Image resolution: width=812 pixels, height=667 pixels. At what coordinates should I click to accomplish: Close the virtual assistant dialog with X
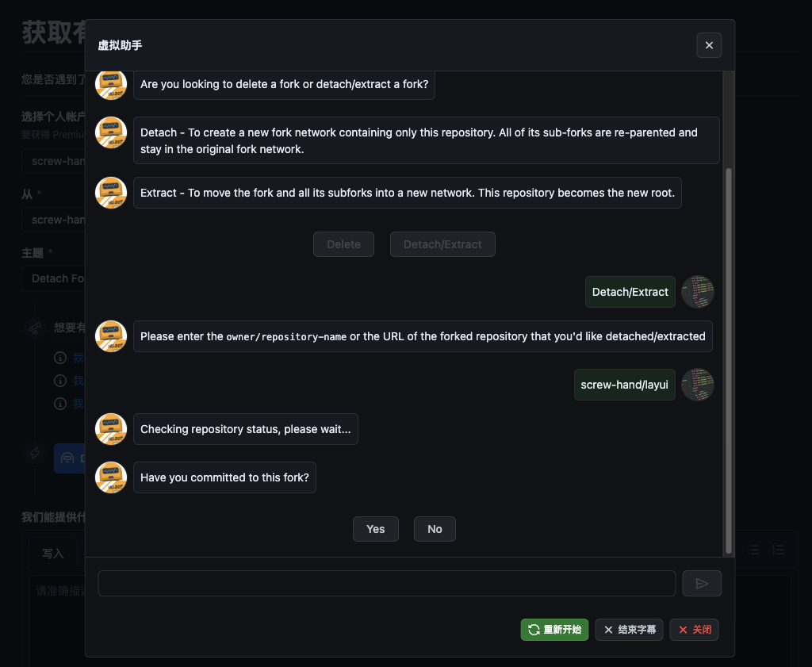709,45
